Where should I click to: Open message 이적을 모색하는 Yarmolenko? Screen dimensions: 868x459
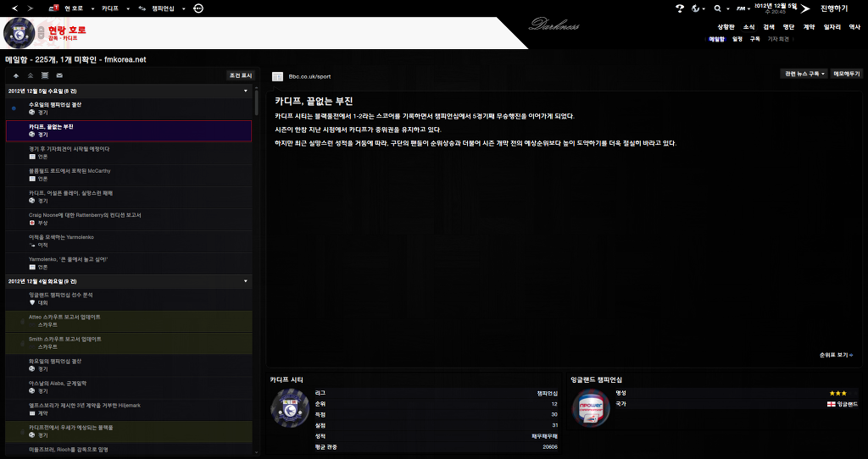129,241
